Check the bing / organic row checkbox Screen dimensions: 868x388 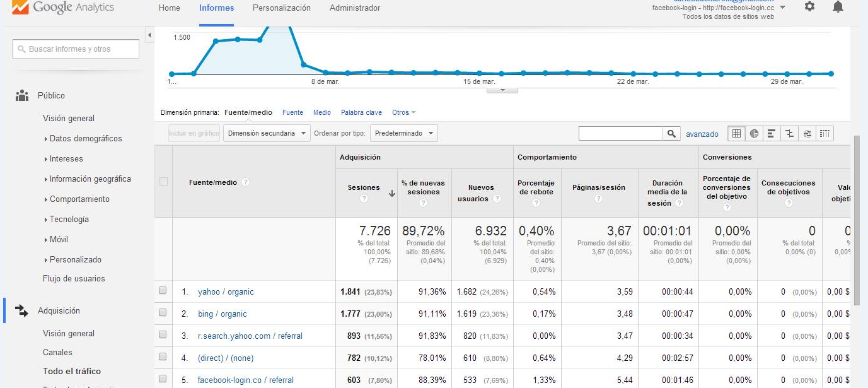coord(163,312)
